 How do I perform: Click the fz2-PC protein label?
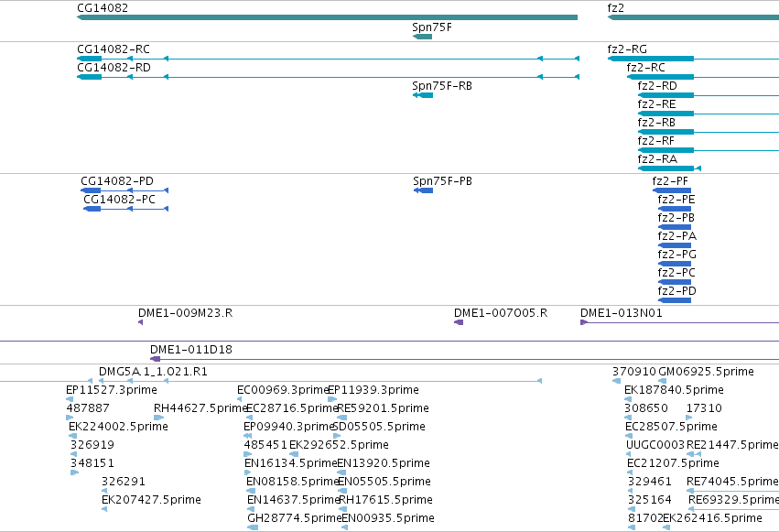(676, 273)
